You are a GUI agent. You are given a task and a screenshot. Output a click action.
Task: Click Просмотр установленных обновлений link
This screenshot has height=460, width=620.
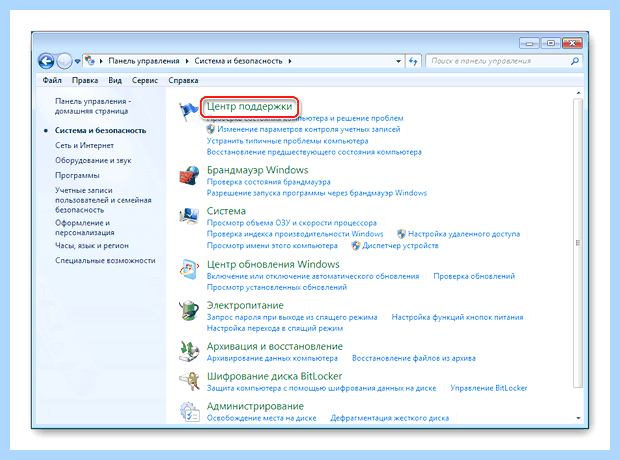(x=277, y=287)
